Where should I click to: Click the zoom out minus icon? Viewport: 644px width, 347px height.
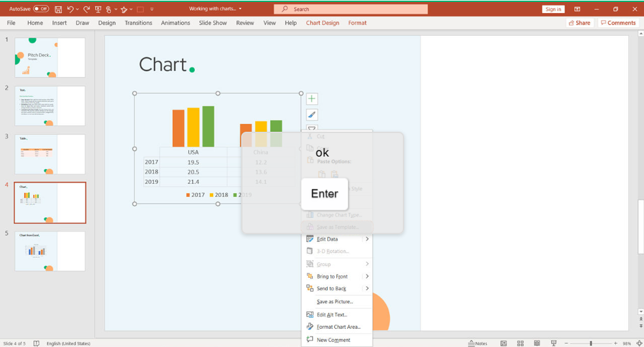(566, 343)
